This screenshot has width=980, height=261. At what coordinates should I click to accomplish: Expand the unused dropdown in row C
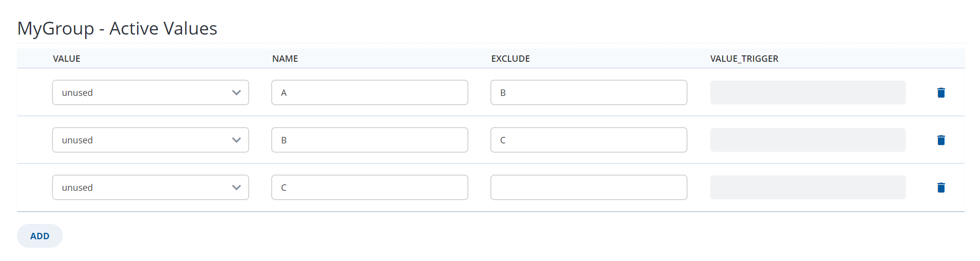pos(150,187)
